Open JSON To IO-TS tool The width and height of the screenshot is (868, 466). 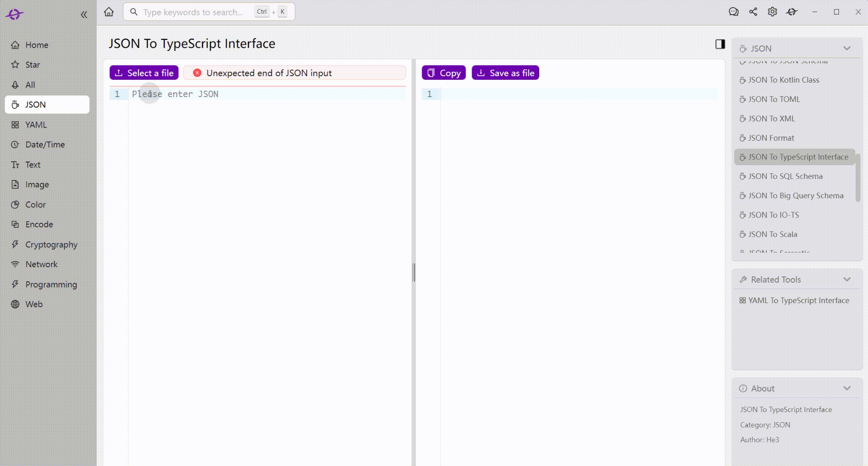pos(795,215)
